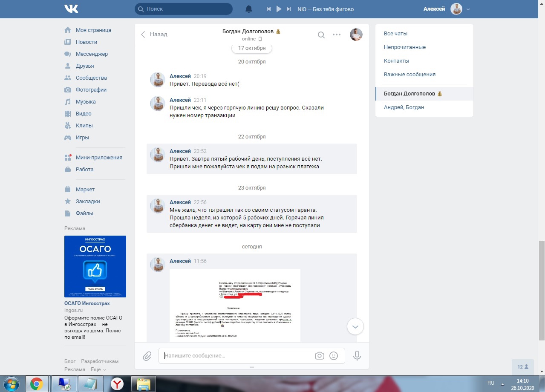The height and width of the screenshot is (392, 545).
Task: Play the music track in header
Action: [279, 9]
